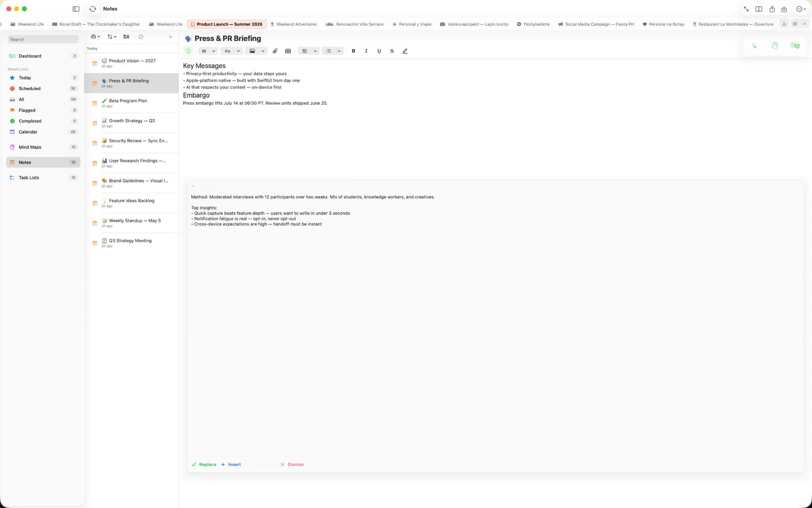
Task: Select the Today smart list
Action: [43, 78]
